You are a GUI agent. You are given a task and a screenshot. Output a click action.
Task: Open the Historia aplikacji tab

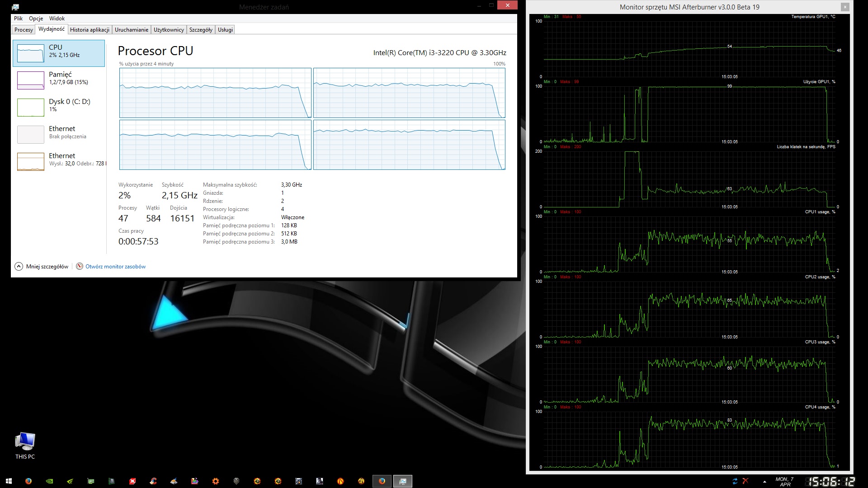tap(90, 30)
